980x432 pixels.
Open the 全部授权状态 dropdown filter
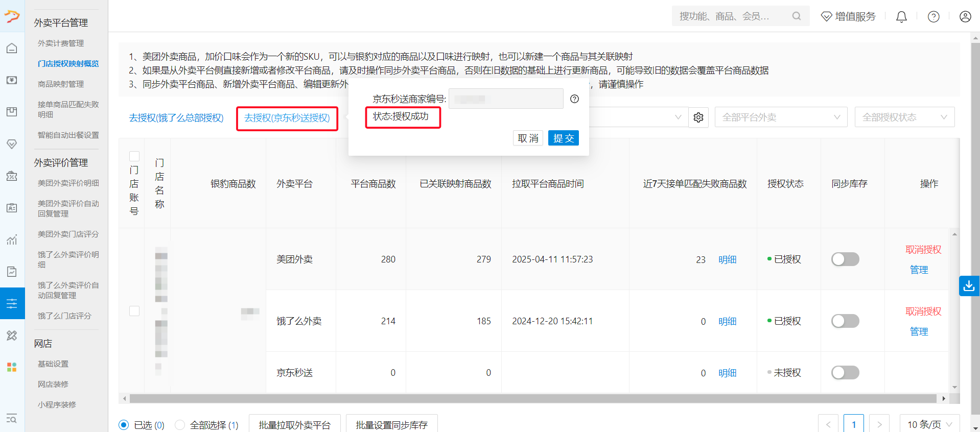(x=904, y=117)
